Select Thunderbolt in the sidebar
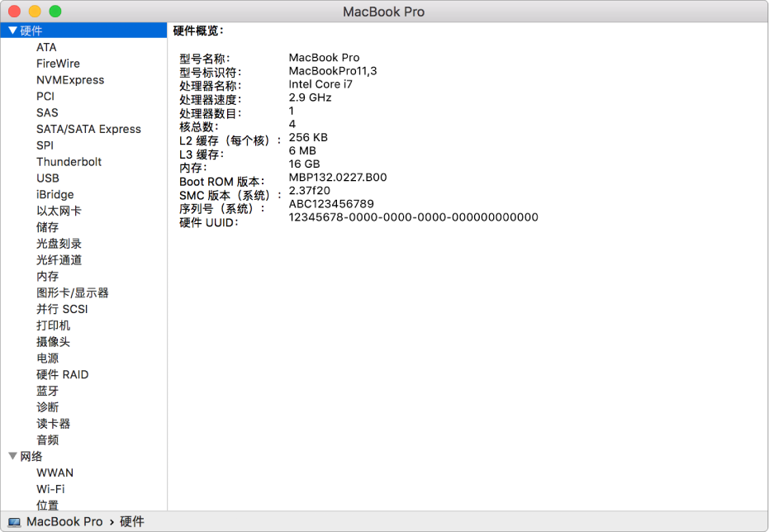The height and width of the screenshot is (532, 769). 69,161
